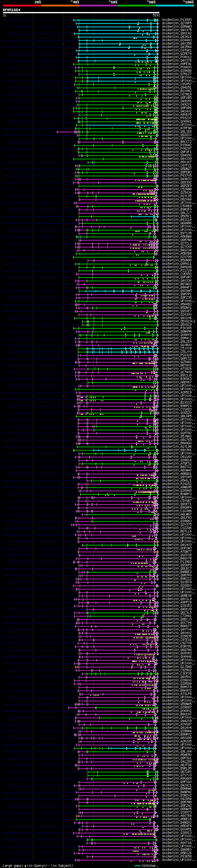Select the UniRef100_A1YL95 label

(176, 196)
